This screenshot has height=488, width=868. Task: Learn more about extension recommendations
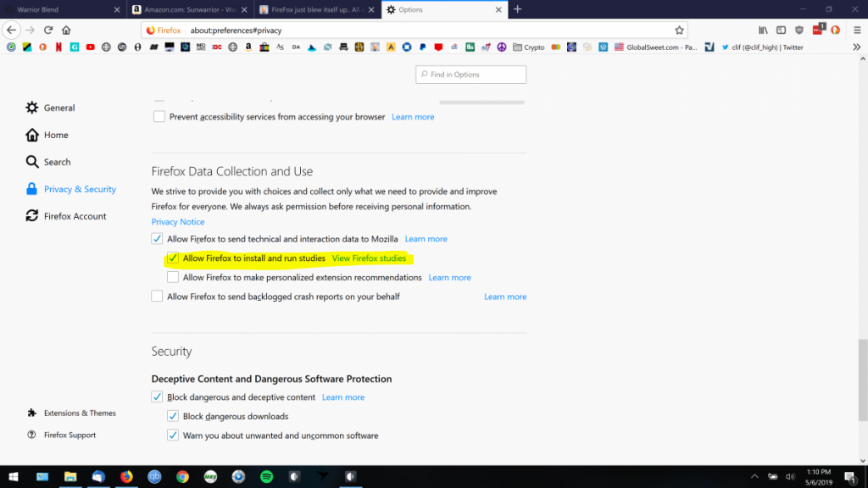pyautogui.click(x=449, y=278)
